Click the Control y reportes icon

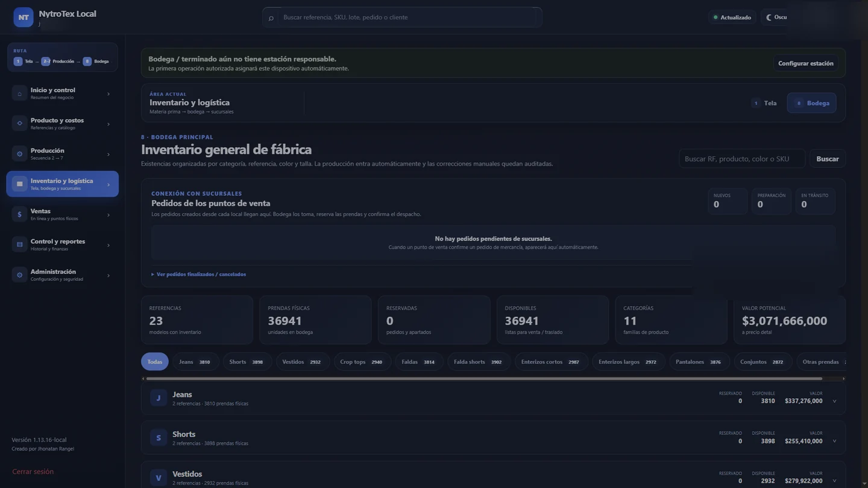click(x=19, y=245)
